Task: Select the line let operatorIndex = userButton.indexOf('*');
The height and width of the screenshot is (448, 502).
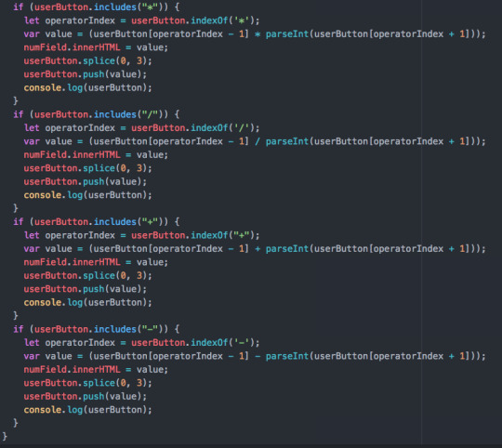Action: (142, 20)
